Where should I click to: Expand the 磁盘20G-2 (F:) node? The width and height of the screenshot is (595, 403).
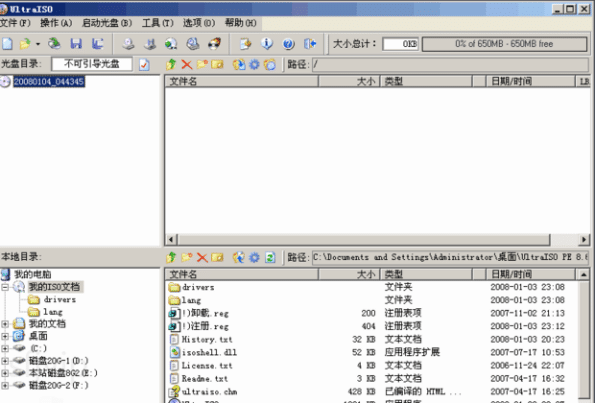[5, 386]
